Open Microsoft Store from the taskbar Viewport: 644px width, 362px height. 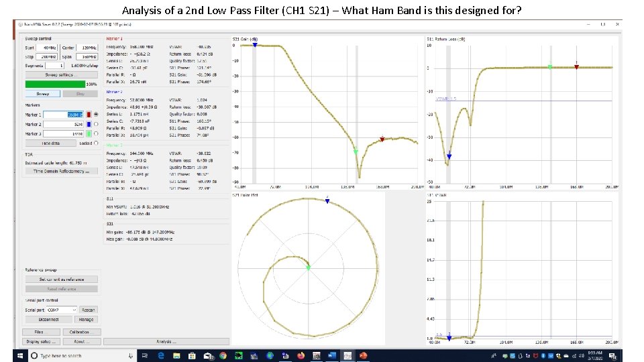[x=192, y=356]
